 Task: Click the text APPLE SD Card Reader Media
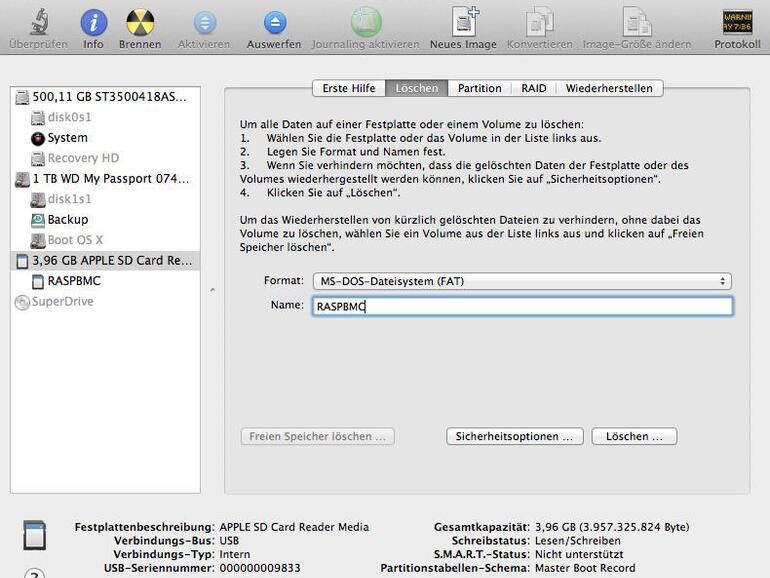[x=294, y=527]
